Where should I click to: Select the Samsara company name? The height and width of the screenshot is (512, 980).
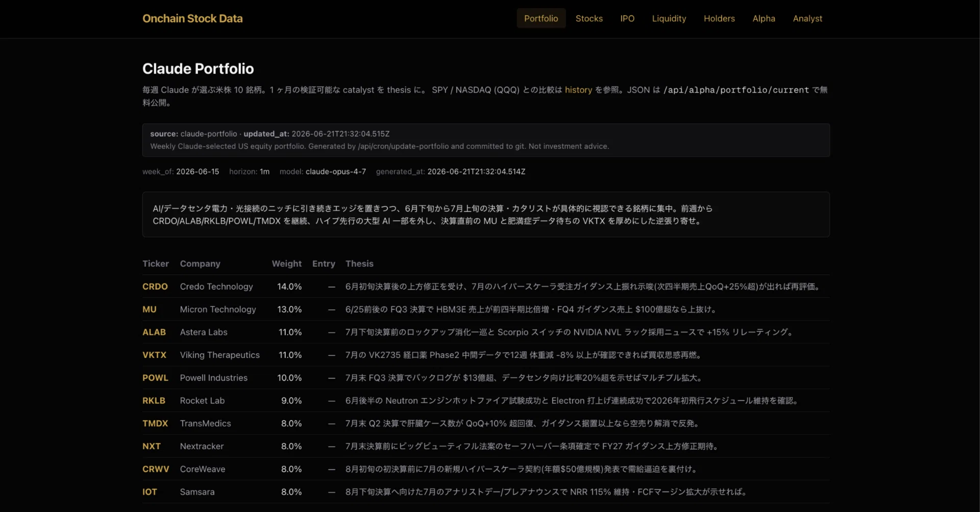pyautogui.click(x=197, y=492)
